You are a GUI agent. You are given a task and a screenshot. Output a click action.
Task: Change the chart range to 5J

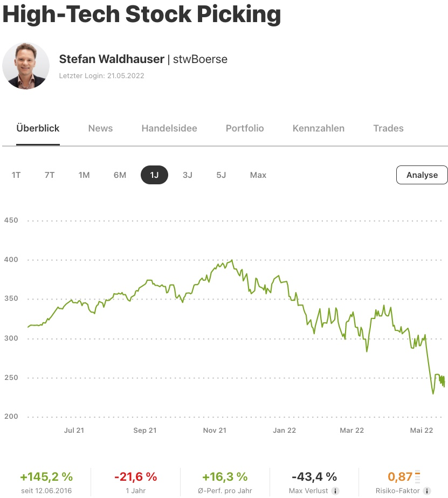[x=221, y=175]
